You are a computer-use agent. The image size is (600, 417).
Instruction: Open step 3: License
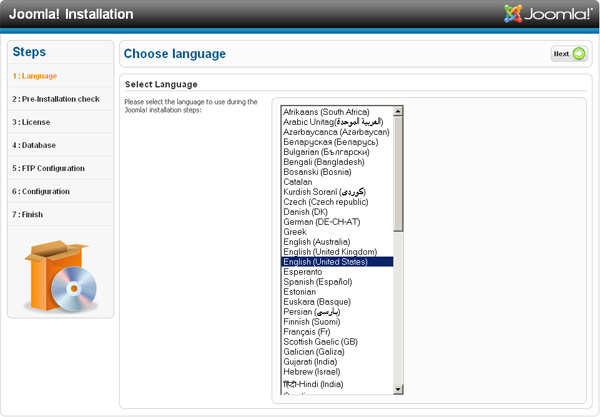point(31,122)
